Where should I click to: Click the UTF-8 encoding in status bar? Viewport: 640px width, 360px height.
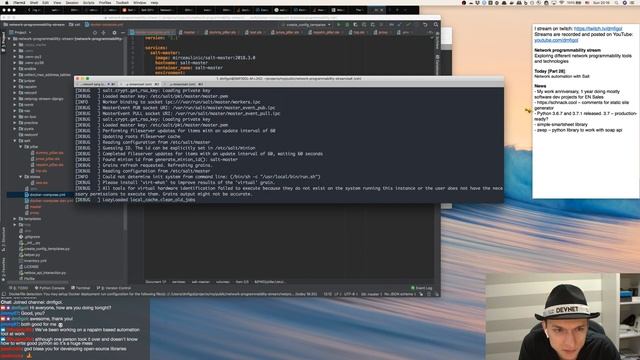(x=351, y=294)
